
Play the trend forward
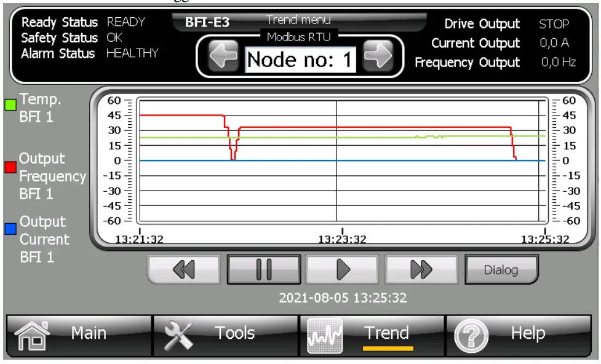point(343,269)
